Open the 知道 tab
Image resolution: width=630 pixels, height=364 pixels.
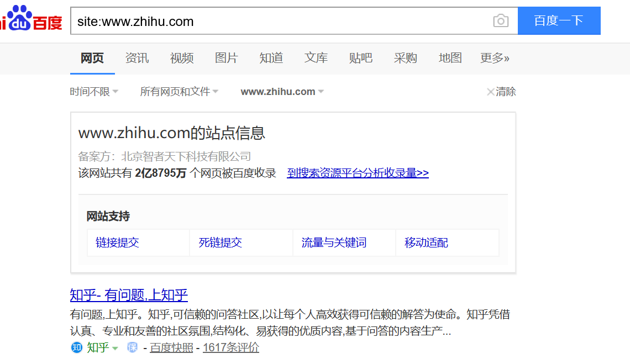(x=271, y=58)
